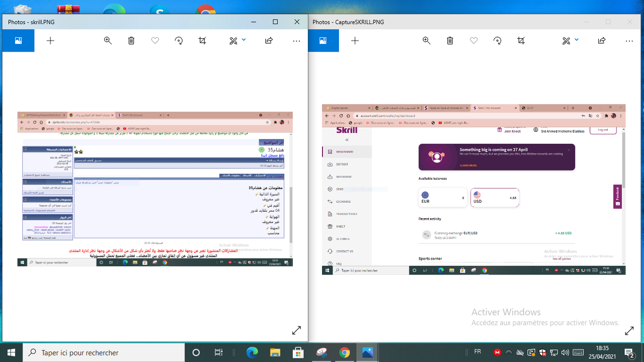Open the notification center with 2 alerts
Image resolution: width=644 pixels, height=362 pixels.
pyautogui.click(x=629, y=352)
